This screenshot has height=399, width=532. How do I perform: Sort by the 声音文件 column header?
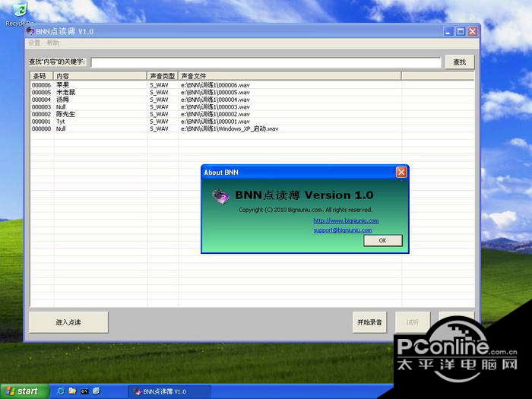290,76
